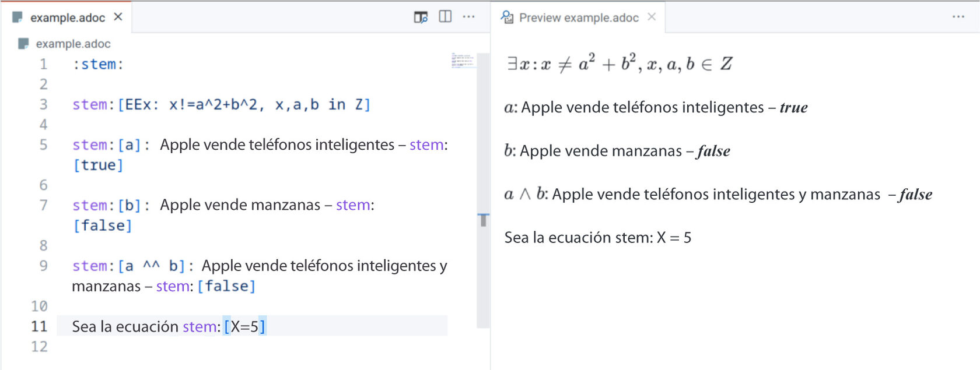Open preview to the side
980x370 pixels.
(x=422, y=16)
